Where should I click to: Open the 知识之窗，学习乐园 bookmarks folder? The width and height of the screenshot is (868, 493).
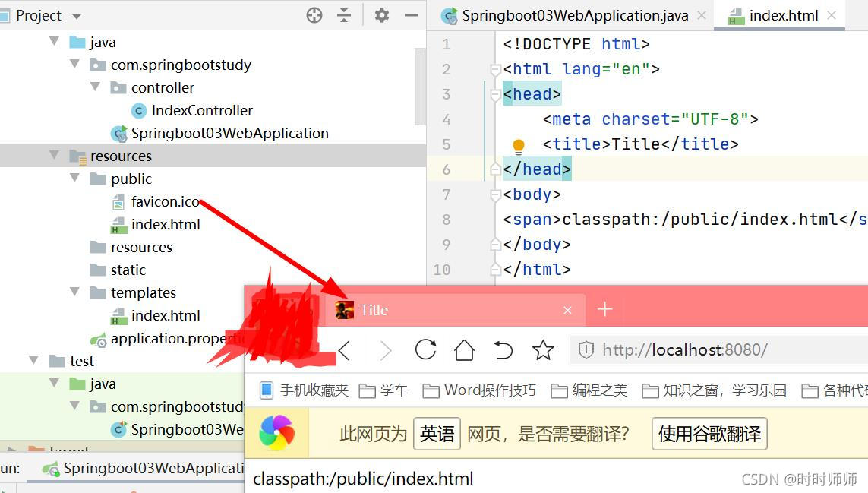click(x=714, y=390)
